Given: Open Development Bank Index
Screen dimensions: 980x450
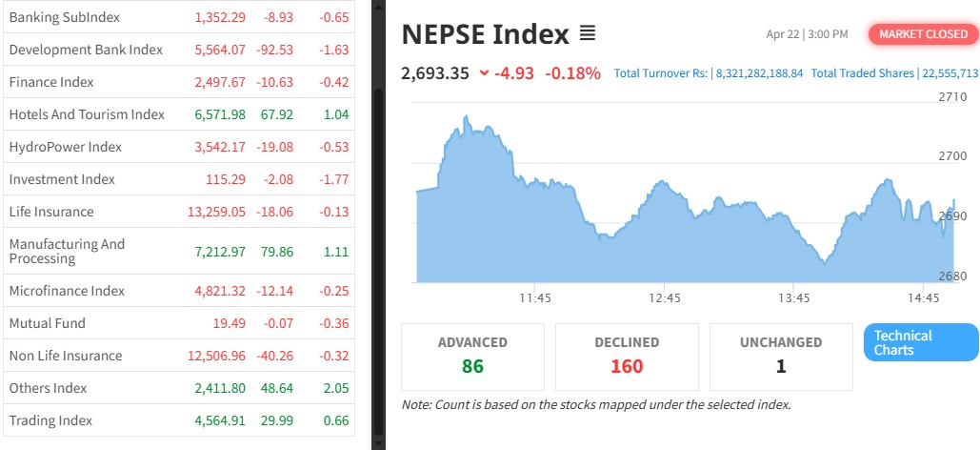Looking at the screenshot, I should click(x=86, y=50).
